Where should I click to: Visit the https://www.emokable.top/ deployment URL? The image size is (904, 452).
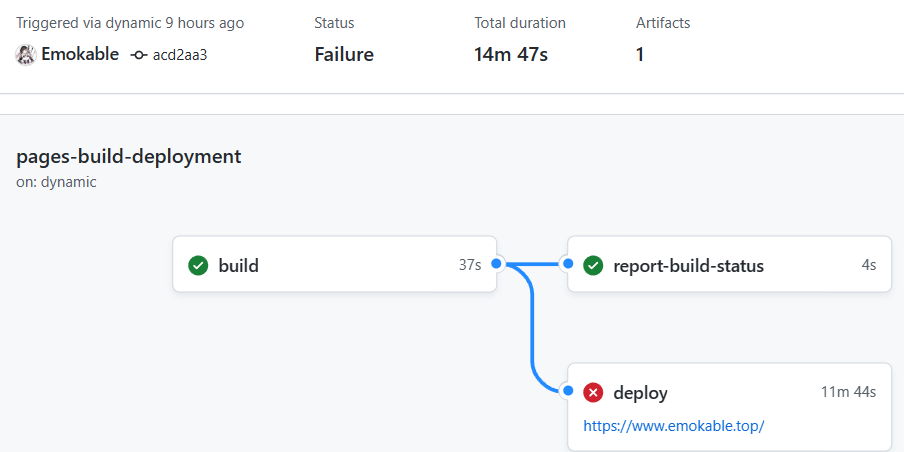674,425
